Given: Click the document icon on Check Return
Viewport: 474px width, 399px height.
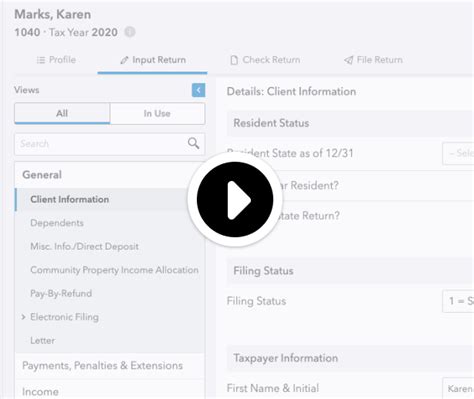Looking at the screenshot, I should [234, 60].
